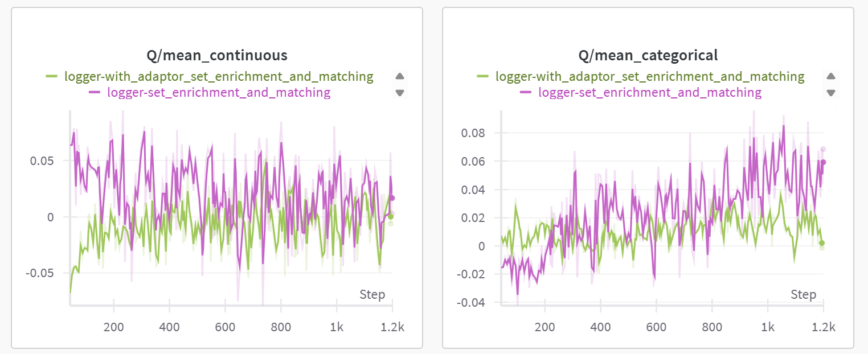Image resolution: width=868 pixels, height=354 pixels.
Task: Toggle logger-with_adaptor run in Q/mean_continuous legend
Action: point(219,76)
